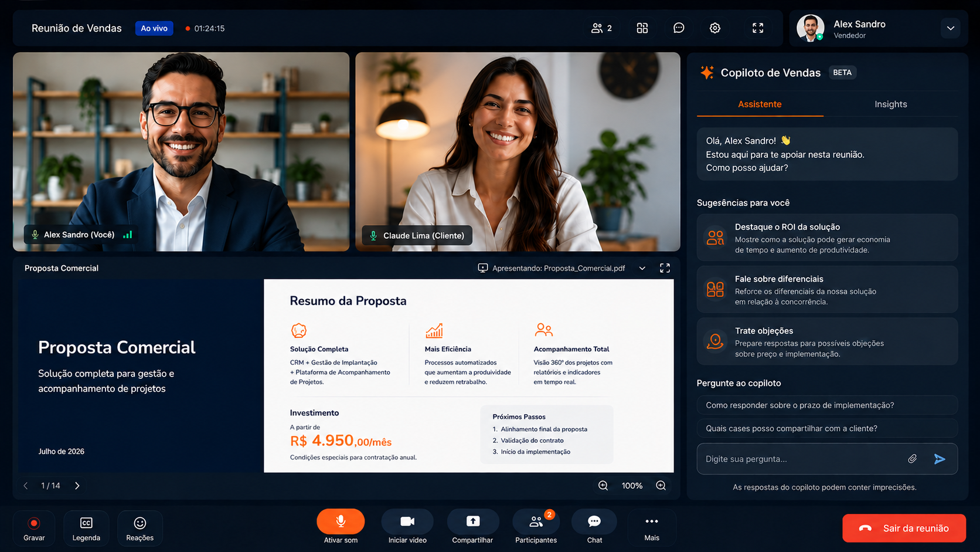The width and height of the screenshot is (980, 552).
Task: Click the diferenciais suggestion grid icon
Action: click(x=715, y=289)
